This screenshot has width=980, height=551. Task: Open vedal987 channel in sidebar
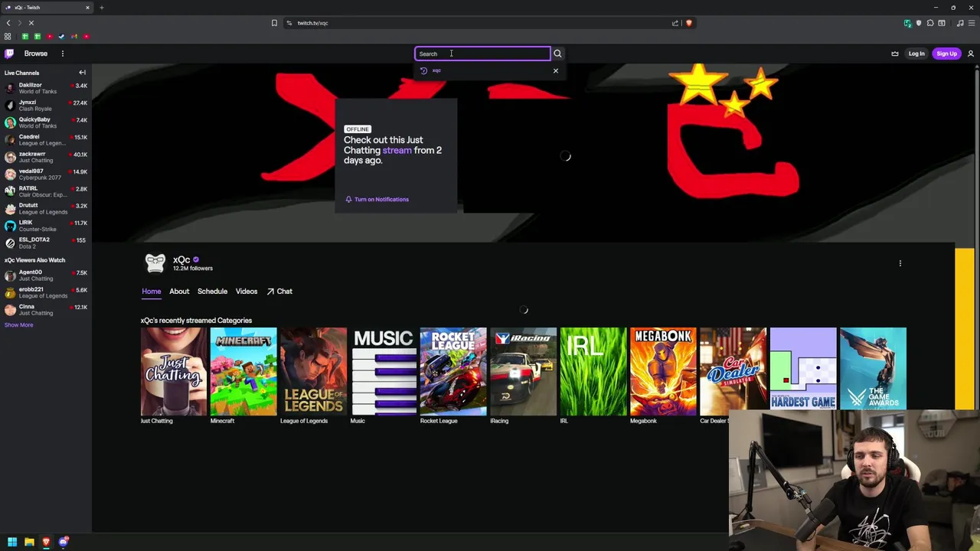pos(46,174)
